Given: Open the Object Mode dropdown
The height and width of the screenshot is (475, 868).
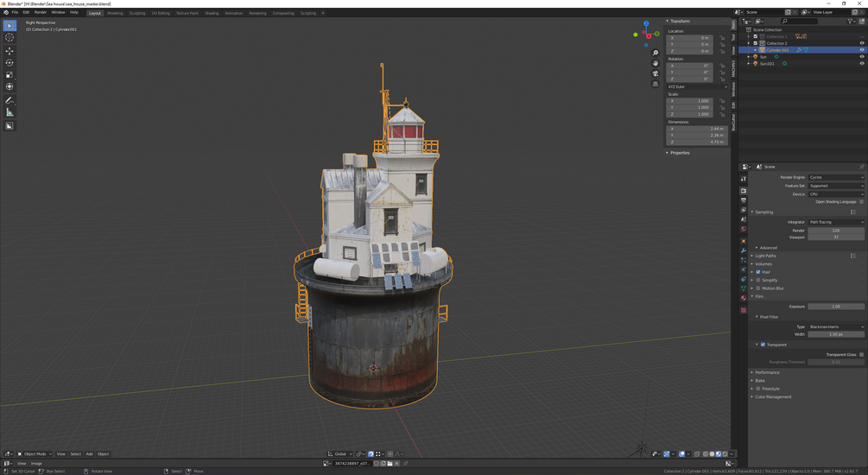Looking at the screenshot, I should click(x=35, y=454).
